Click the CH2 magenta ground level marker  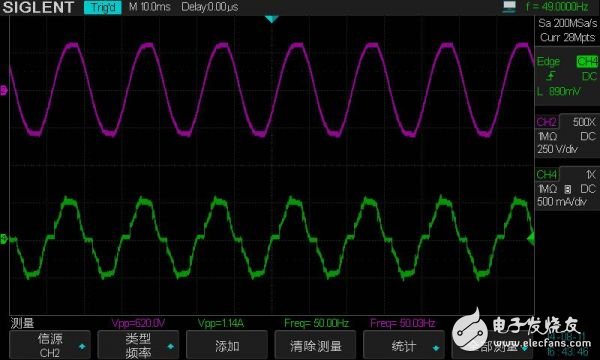point(4,91)
